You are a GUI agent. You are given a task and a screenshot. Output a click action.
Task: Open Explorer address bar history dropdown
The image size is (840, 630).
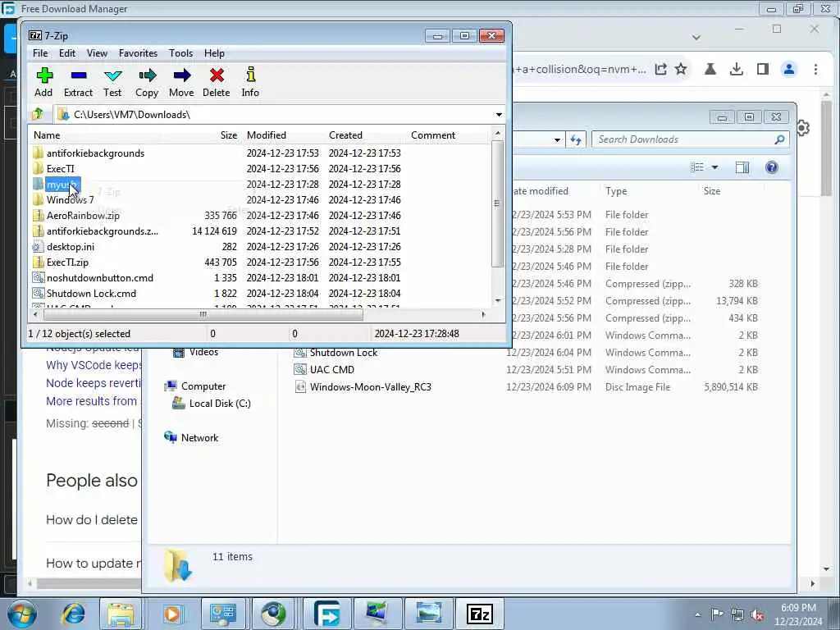pyautogui.click(x=557, y=139)
